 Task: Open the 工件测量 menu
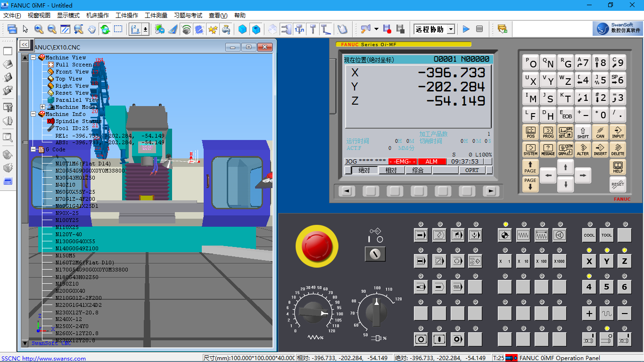[x=156, y=16]
